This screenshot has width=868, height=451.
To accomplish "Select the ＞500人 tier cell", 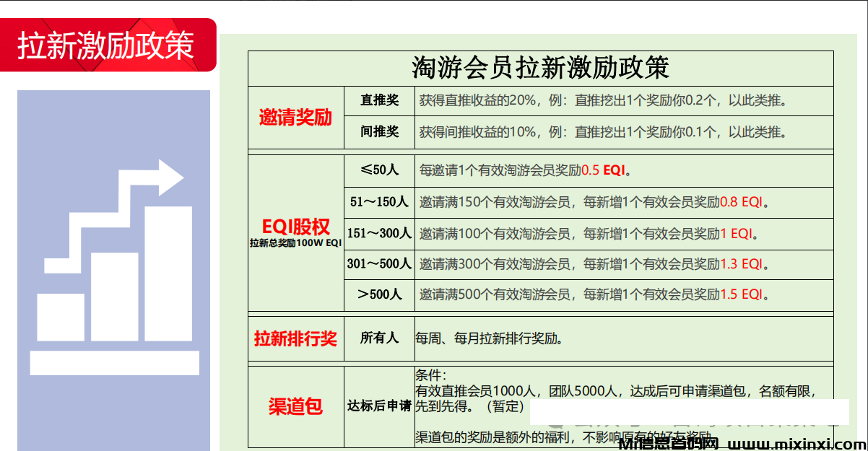I will coord(379,294).
